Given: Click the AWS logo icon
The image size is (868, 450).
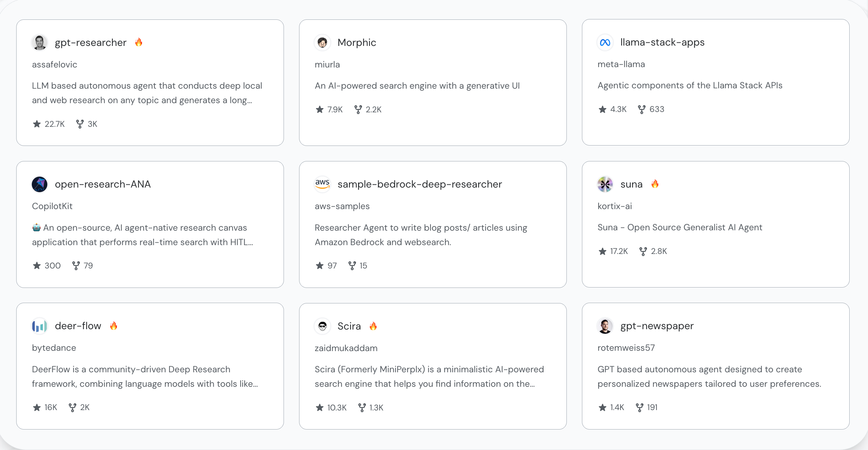Looking at the screenshot, I should (x=322, y=184).
